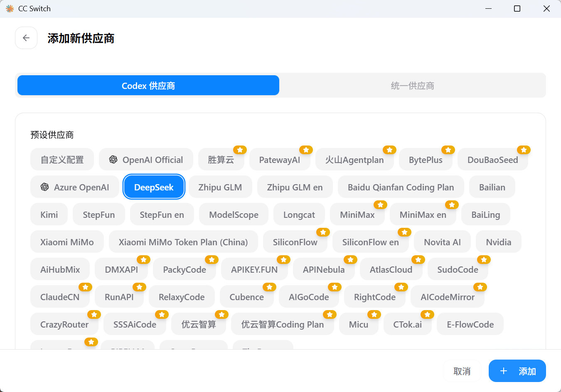The image size is (561, 392).
Task: Pick the AtlasCloud provider
Action: click(x=391, y=269)
